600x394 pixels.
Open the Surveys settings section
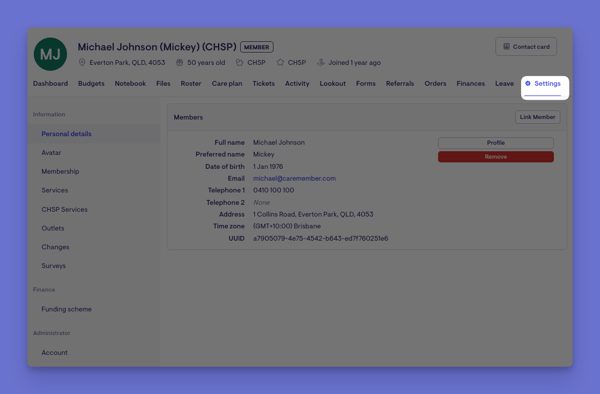(54, 265)
